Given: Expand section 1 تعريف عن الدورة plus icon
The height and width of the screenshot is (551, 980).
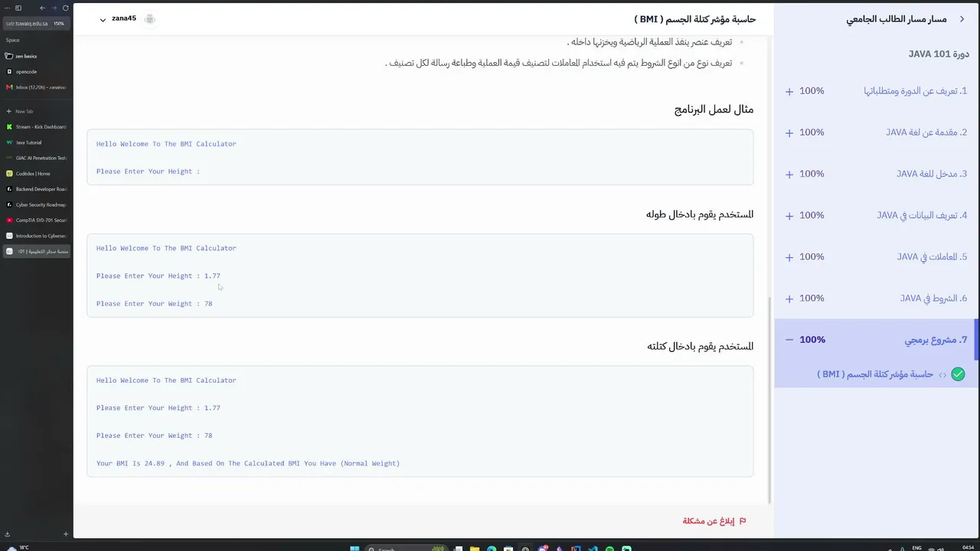Looking at the screenshot, I should click(789, 91).
